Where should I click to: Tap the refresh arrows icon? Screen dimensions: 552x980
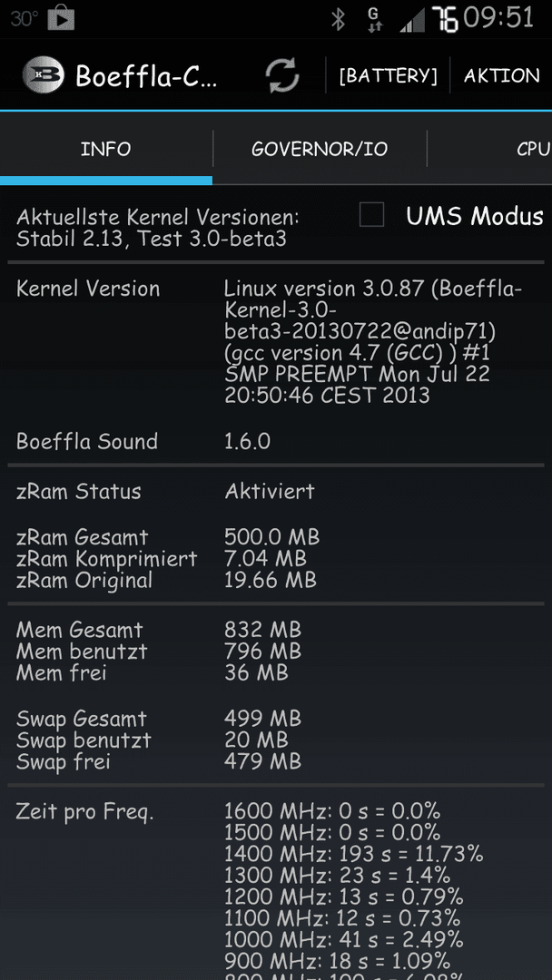tap(282, 75)
